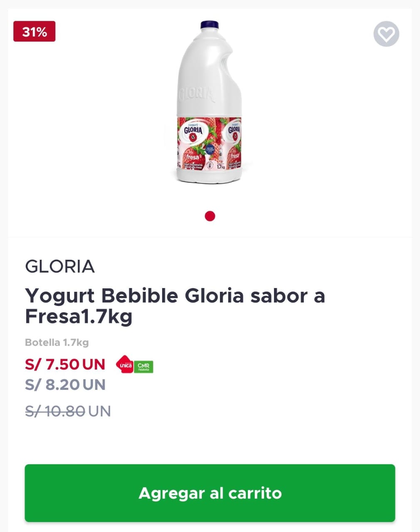Click the S/ 8.20 UN regular price
The height and width of the screenshot is (532, 420).
tap(65, 385)
